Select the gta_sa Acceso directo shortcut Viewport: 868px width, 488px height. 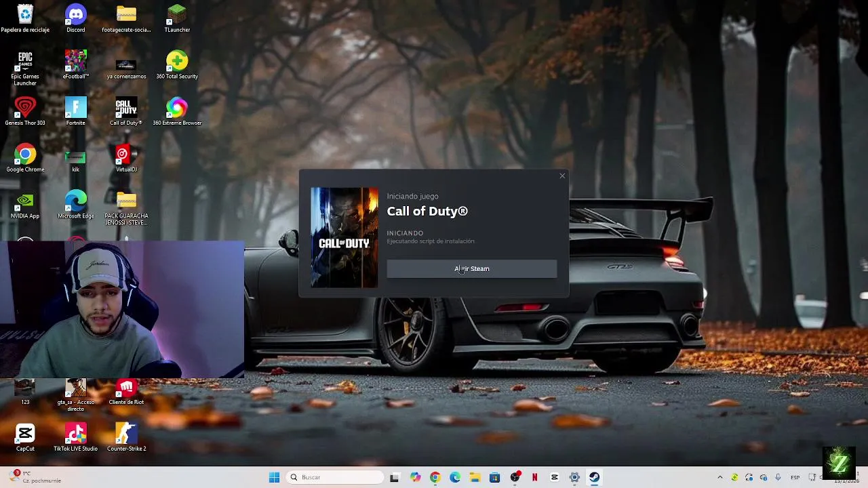coord(76,394)
